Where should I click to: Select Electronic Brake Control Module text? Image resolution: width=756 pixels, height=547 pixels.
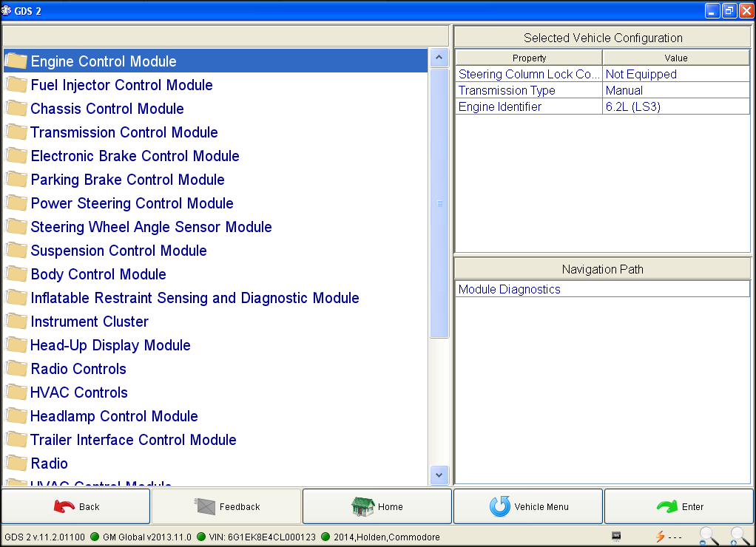(135, 156)
